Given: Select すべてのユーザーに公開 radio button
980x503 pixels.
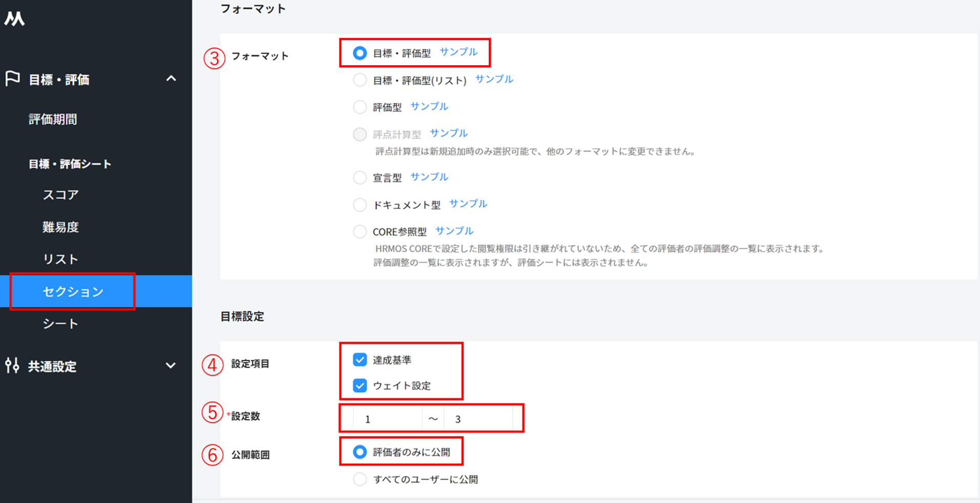Looking at the screenshot, I should pyautogui.click(x=360, y=479).
